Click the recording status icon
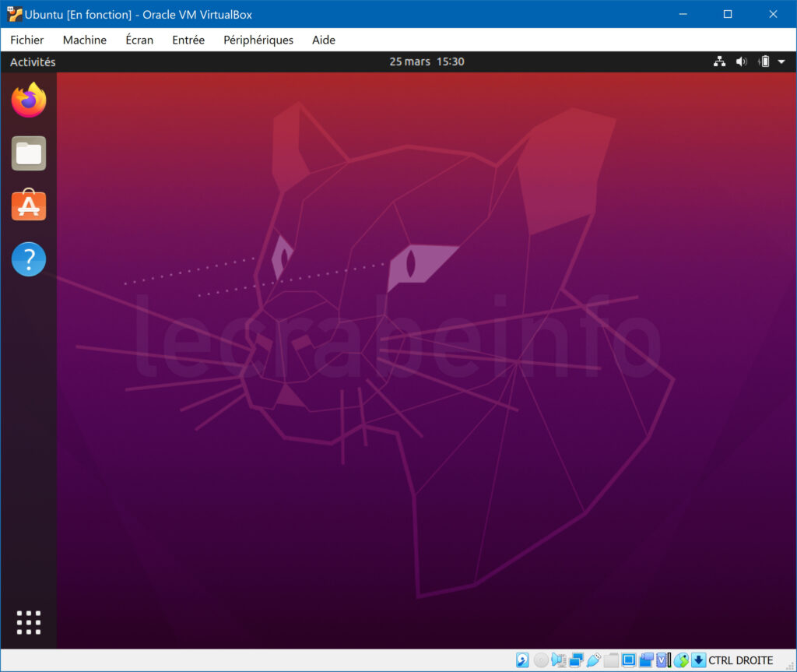 [646, 660]
